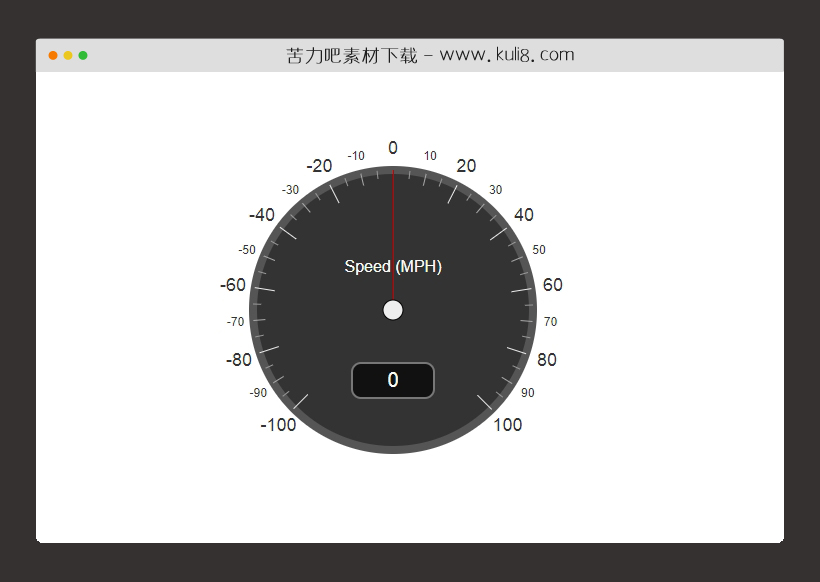Click the -80 label on the dial
The image size is (820, 582).
239,360
